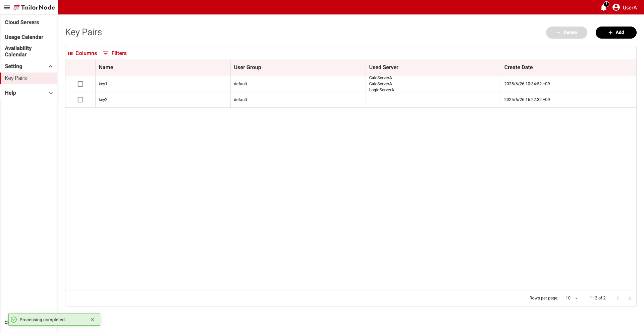Image resolution: width=644 pixels, height=333 pixels.
Task: Go to next page arrow
Action: pyautogui.click(x=630, y=298)
